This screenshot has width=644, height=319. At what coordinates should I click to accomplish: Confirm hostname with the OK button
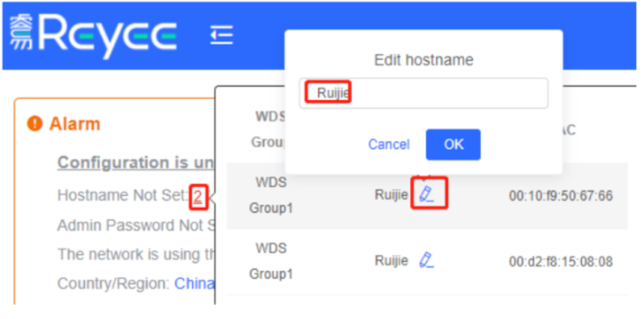click(x=453, y=144)
